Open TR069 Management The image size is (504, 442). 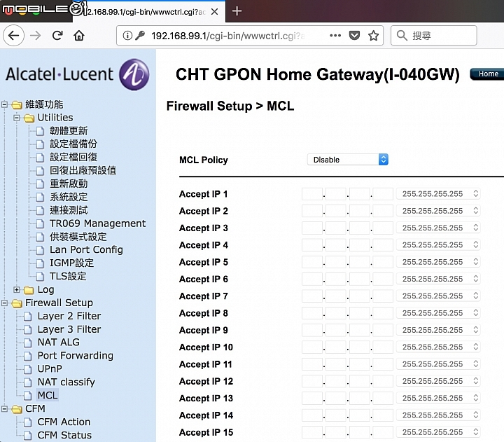point(97,223)
